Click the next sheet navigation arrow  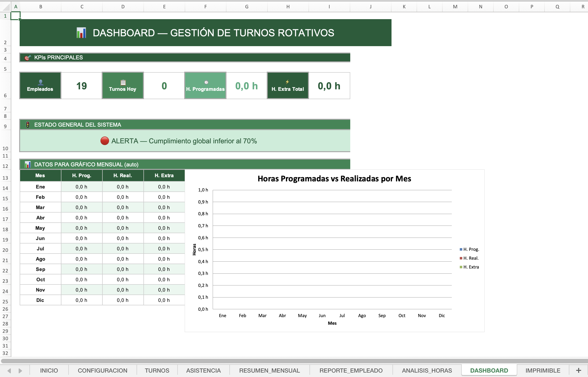(x=20, y=371)
